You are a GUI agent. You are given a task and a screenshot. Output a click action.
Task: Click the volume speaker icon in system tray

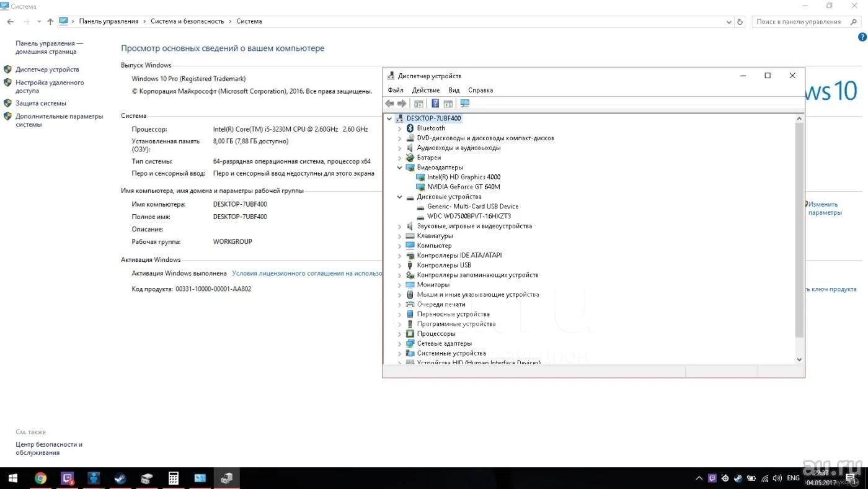[777, 478]
